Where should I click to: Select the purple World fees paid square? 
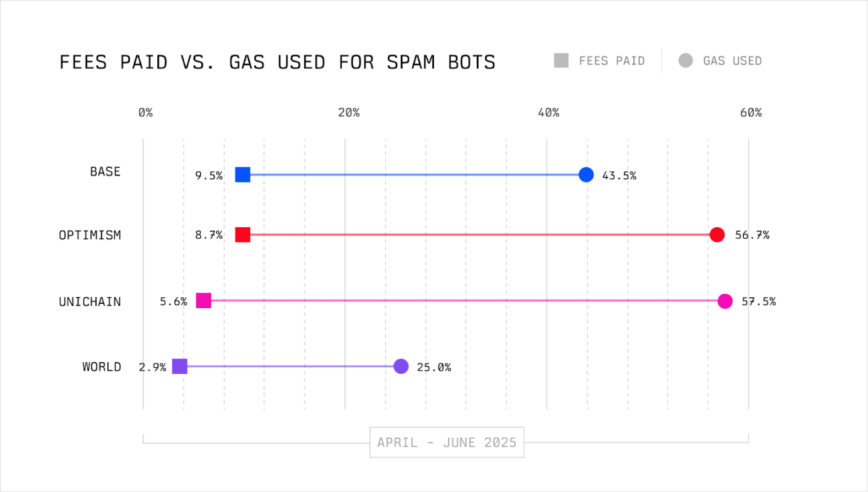180,366
